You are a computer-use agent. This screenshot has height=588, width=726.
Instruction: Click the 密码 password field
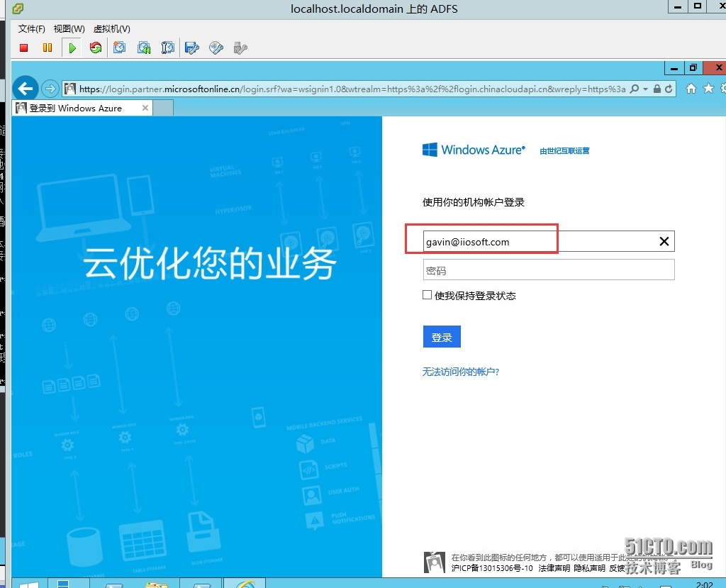click(x=549, y=270)
